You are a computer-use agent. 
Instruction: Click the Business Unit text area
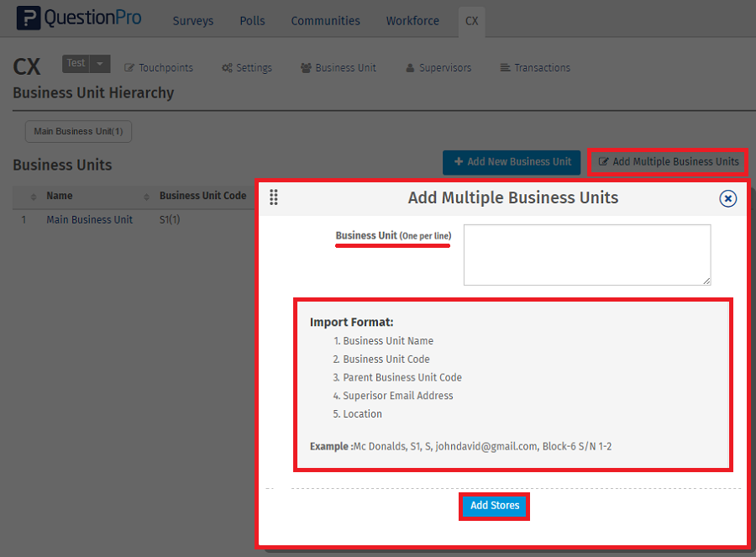(586, 255)
